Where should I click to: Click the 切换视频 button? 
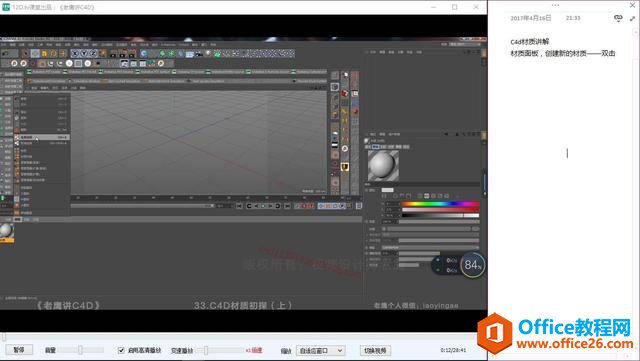(375, 350)
